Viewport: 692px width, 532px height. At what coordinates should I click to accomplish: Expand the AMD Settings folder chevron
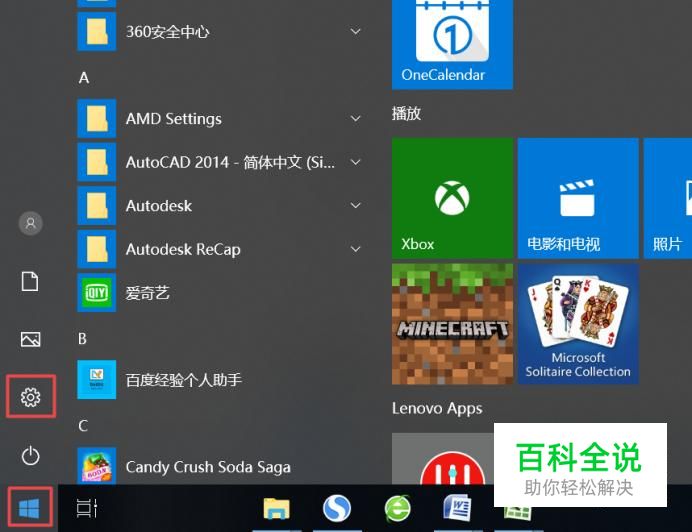tap(355, 118)
